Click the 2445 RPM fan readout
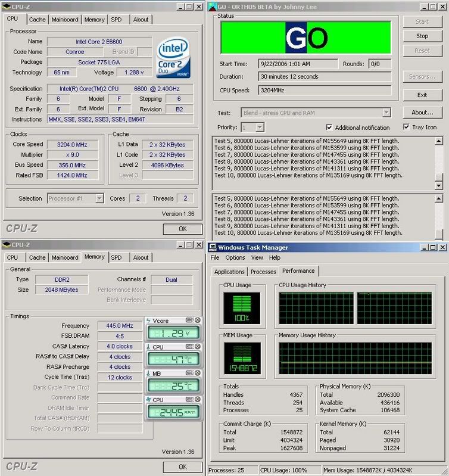 [x=173, y=412]
